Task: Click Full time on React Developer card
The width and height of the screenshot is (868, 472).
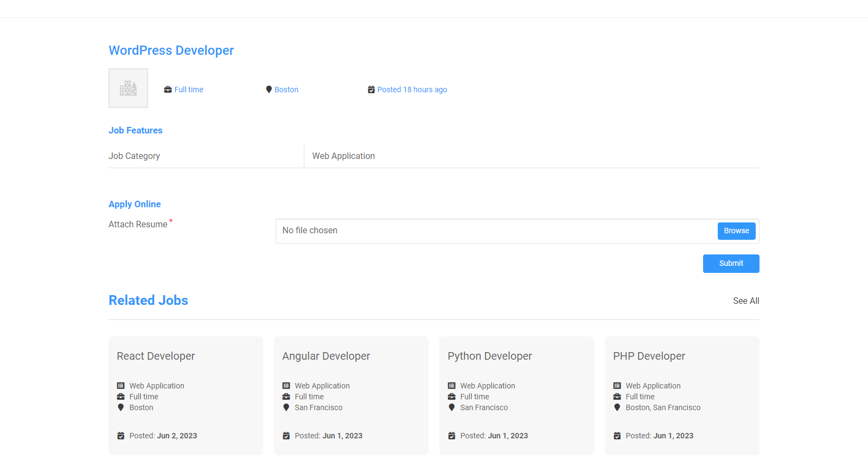Action: [144, 397]
